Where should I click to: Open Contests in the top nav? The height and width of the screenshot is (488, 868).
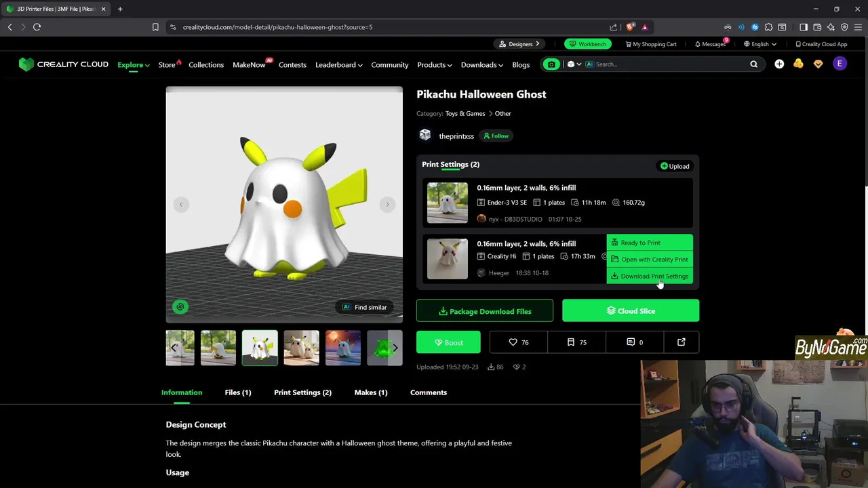pos(292,65)
